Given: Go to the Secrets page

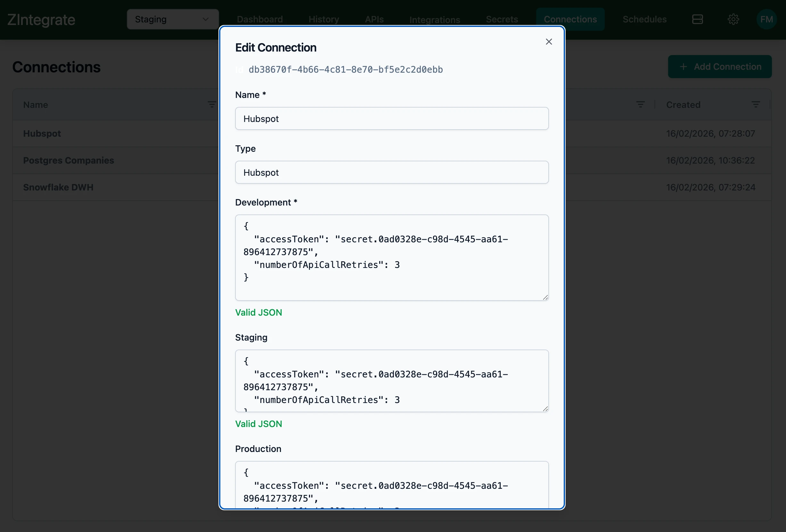Looking at the screenshot, I should [x=502, y=19].
